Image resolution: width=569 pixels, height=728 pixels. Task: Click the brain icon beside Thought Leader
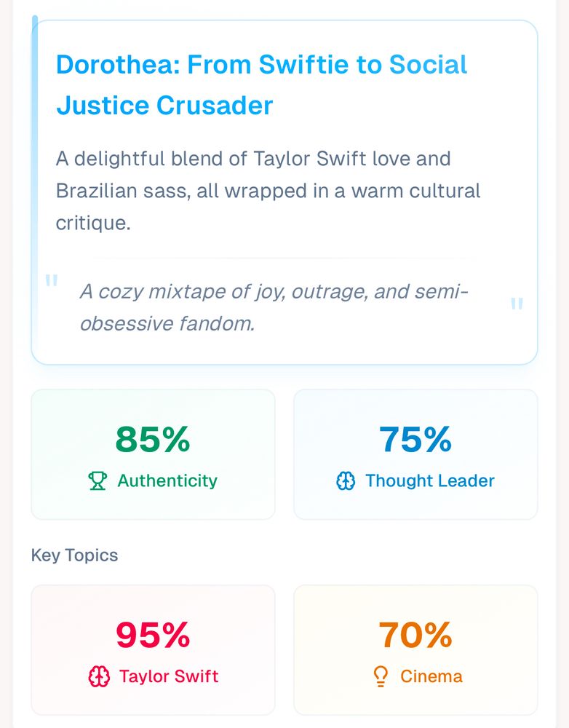click(x=346, y=480)
